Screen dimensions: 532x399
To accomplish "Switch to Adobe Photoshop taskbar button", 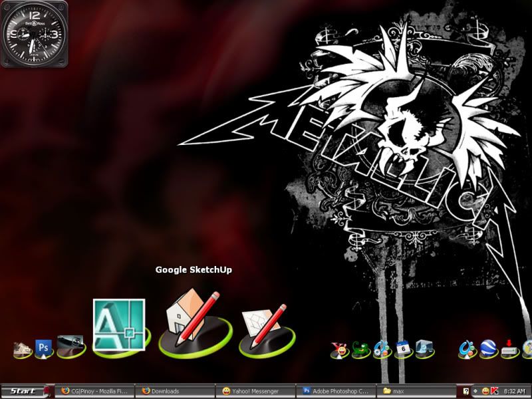I will pyautogui.click(x=336, y=391).
